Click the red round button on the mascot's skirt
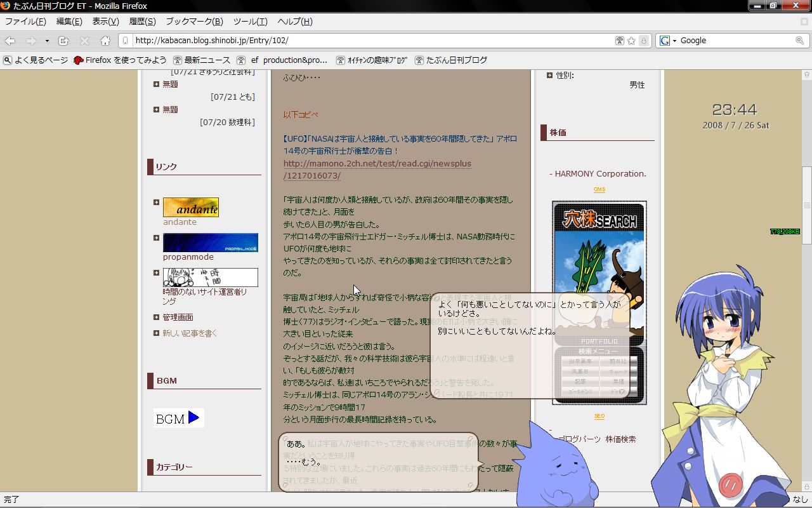Image resolution: width=812 pixels, height=508 pixels. tap(731, 485)
